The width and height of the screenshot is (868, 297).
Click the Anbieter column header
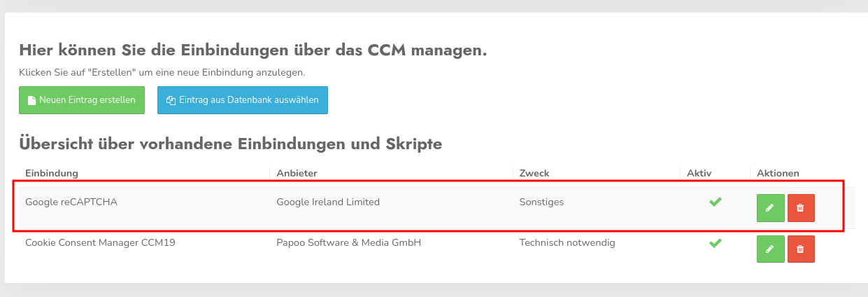[x=297, y=173]
